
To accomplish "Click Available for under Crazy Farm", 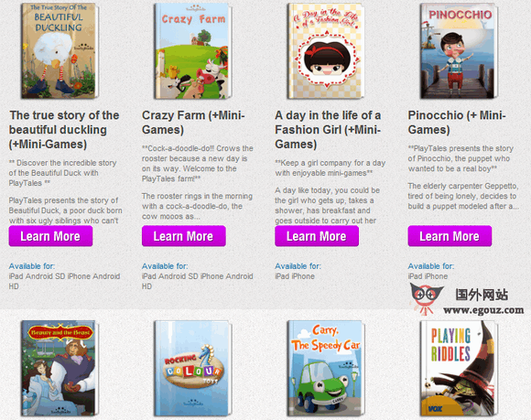I will 165,266.
